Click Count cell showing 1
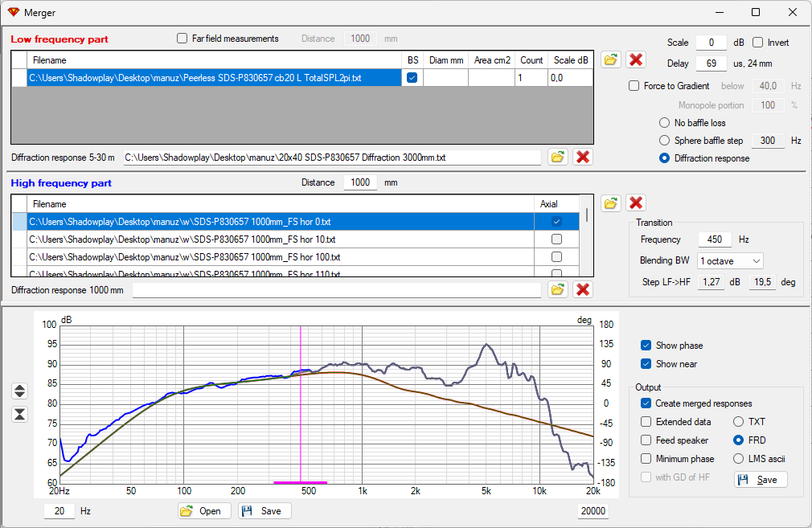Viewport: 812px width, 528px height. 531,78
